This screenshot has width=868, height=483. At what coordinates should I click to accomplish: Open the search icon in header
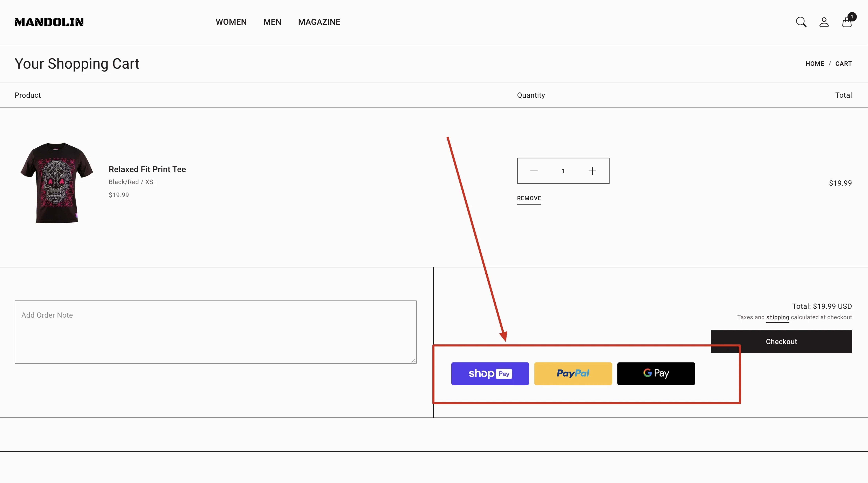801,22
